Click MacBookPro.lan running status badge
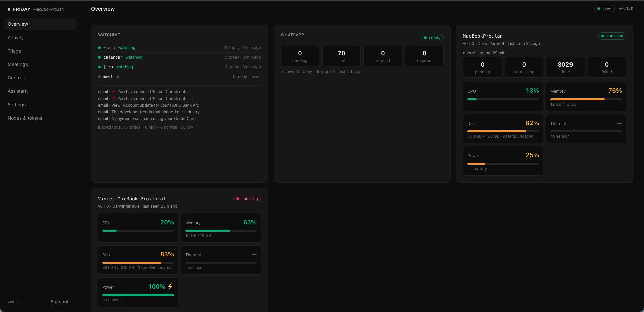 coord(612,36)
